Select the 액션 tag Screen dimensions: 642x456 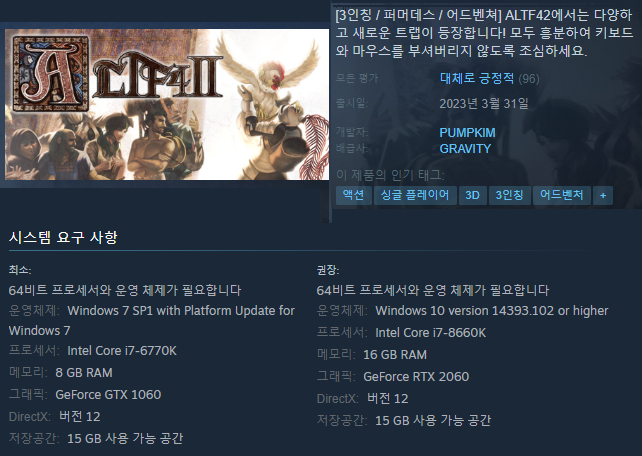(353, 195)
